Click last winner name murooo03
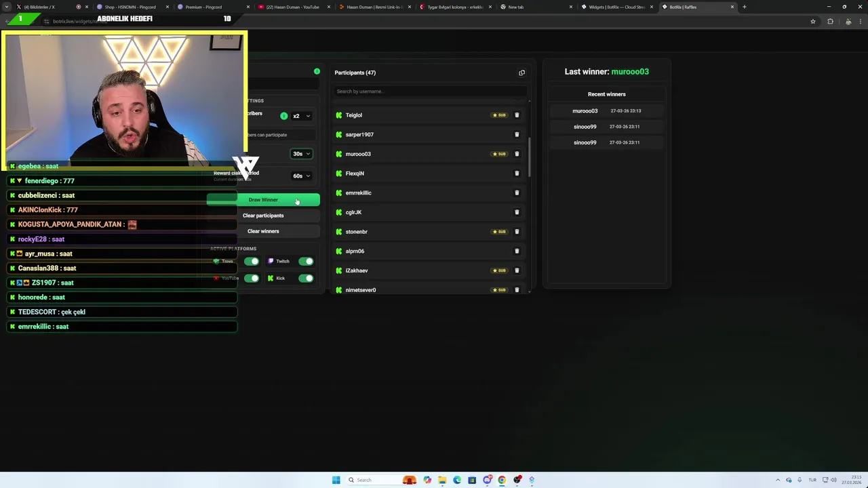 [630, 71]
